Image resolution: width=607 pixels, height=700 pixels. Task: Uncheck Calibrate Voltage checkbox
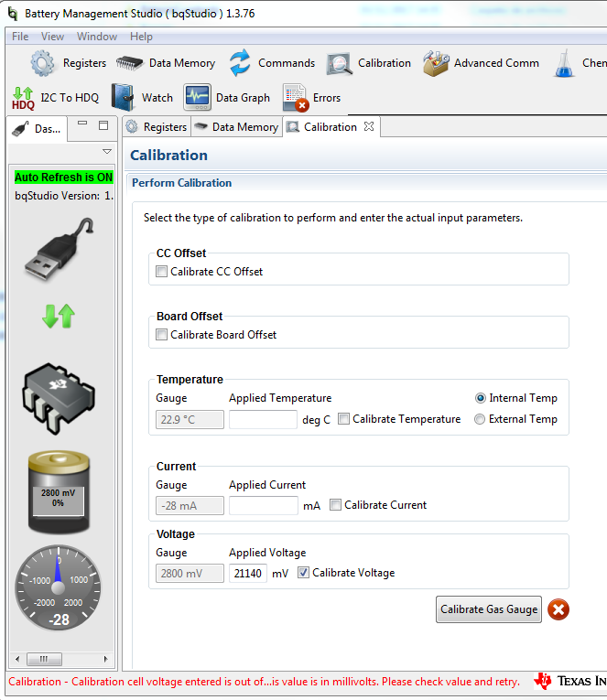click(x=303, y=573)
